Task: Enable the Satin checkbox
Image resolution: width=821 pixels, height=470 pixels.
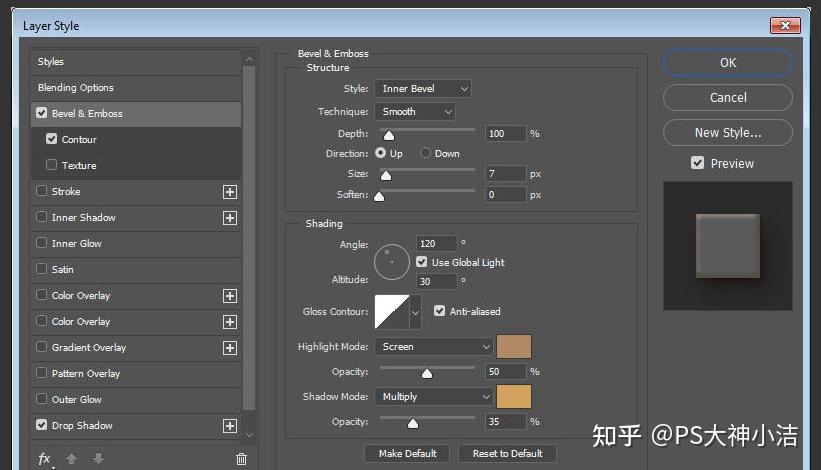Action: click(42, 269)
